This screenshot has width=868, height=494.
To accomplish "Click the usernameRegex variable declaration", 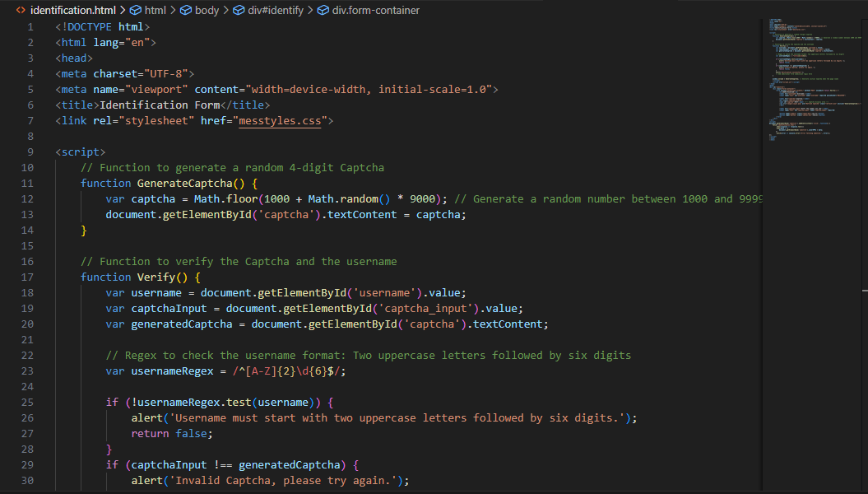I will click(172, 371).
